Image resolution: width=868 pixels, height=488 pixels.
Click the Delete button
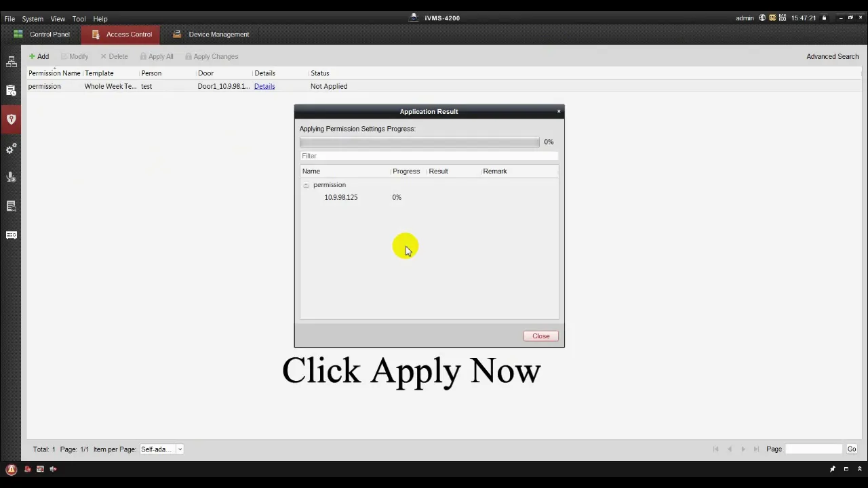click(114, 57)
